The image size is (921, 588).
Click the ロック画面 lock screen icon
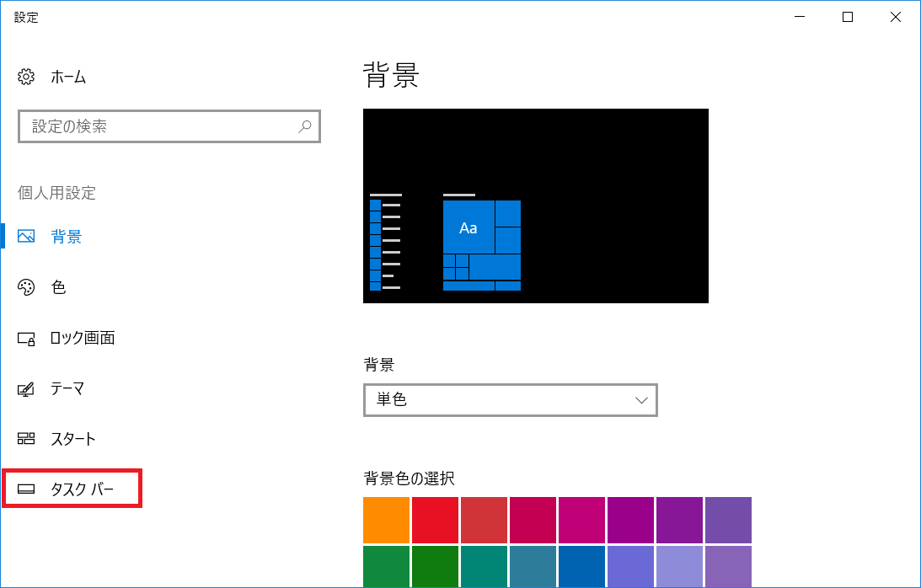pos(26,339)
